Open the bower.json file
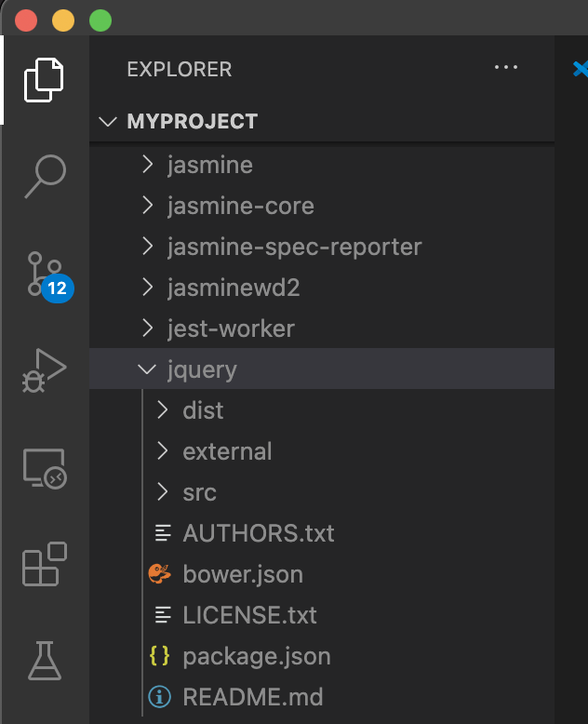 243,574
